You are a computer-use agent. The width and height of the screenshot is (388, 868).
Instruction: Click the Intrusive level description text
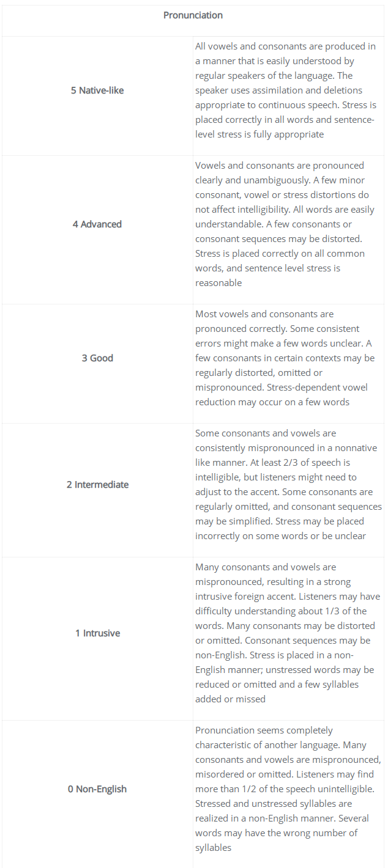tap(288, 633)
